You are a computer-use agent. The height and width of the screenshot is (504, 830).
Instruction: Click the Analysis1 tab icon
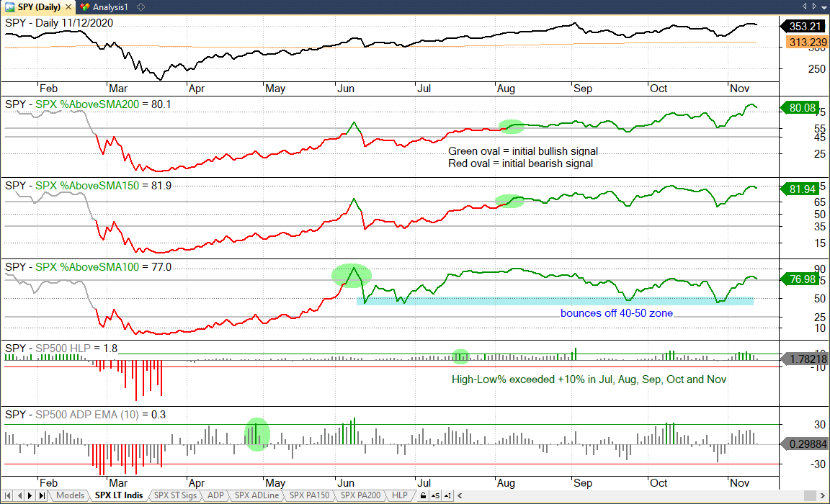point(85,7)
